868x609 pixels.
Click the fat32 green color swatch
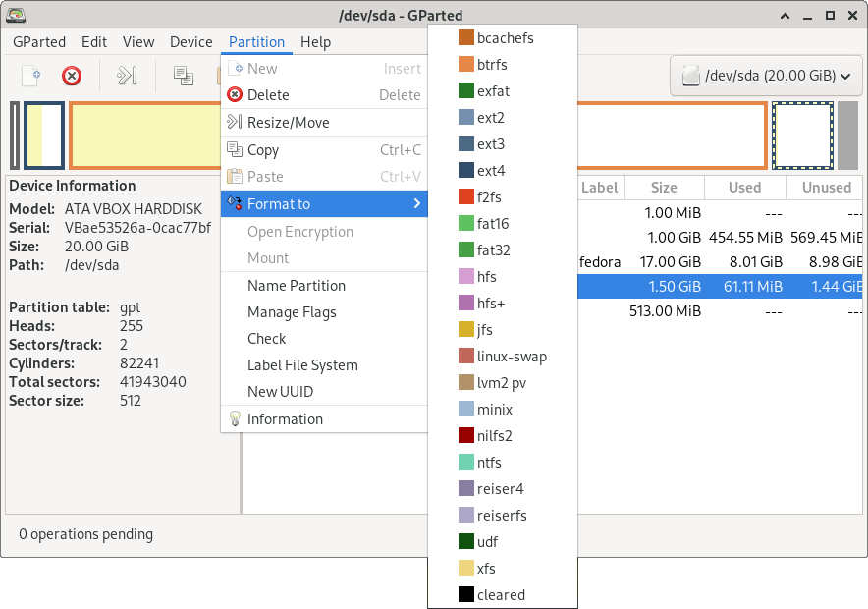click(466, 250)
